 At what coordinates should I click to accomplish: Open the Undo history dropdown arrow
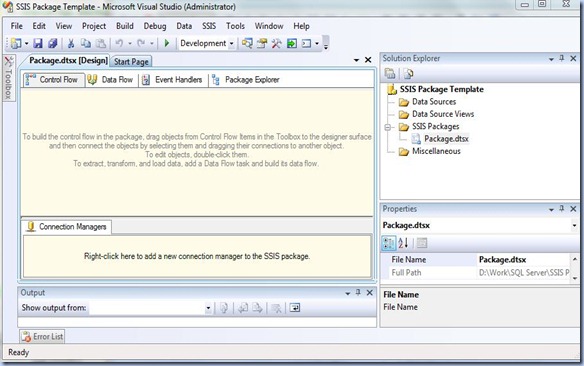pos(130,44)
